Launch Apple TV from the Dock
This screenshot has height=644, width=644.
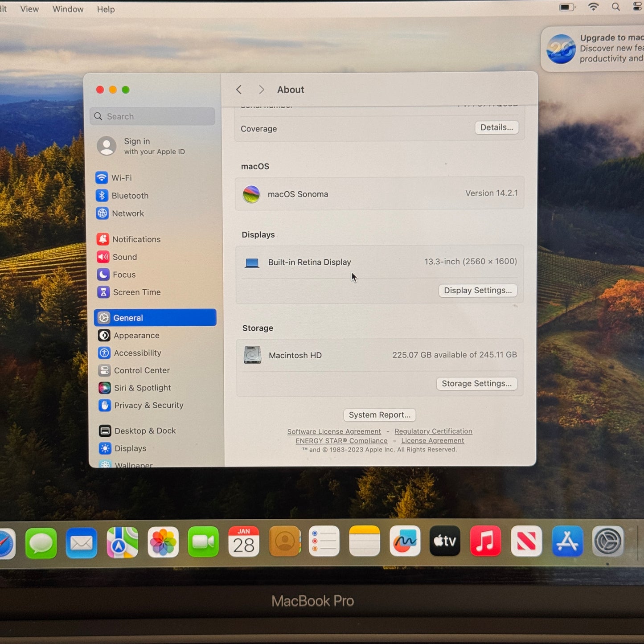(445, 541)
